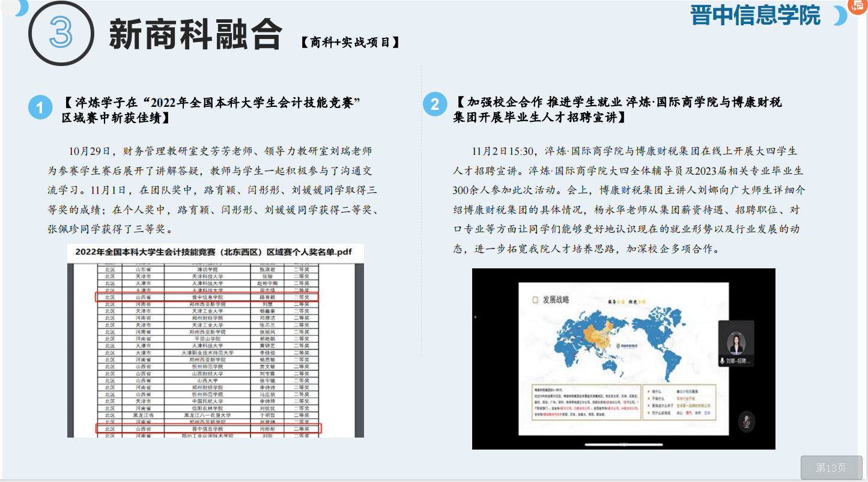Click the 第13页 page button

click(x=831, y=468)
